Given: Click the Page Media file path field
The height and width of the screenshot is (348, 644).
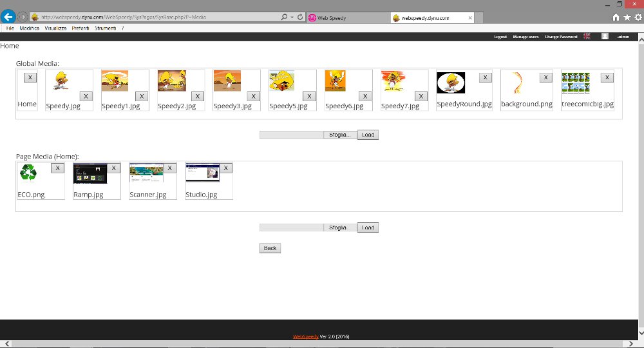Looking at the screenshot, I should (x=292, y=227).
